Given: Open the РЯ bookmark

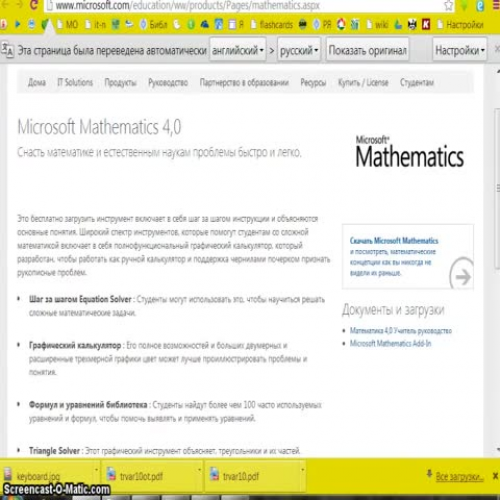Looking at the screenshot, I should click(x=322, y=24).
